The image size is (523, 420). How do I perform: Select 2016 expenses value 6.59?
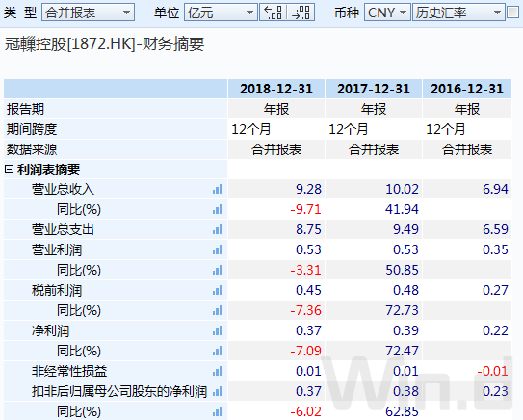click(x=495, y=229)
